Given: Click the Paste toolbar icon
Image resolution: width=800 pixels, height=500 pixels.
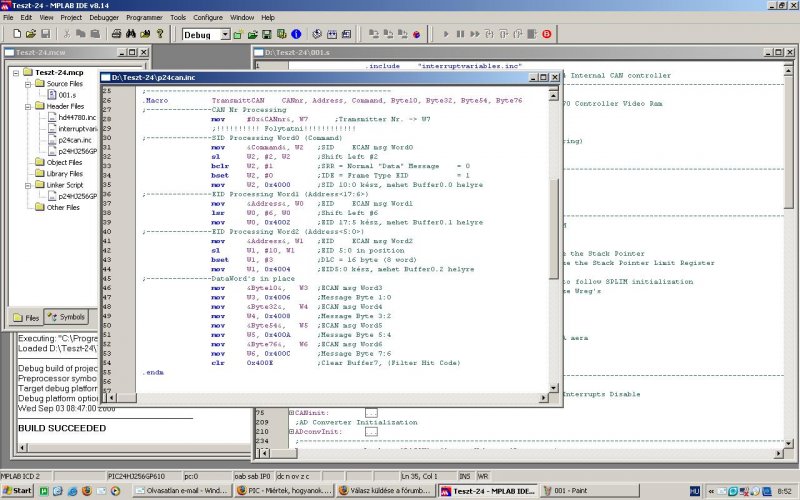Looking at the screenshot, I should 95,34.
